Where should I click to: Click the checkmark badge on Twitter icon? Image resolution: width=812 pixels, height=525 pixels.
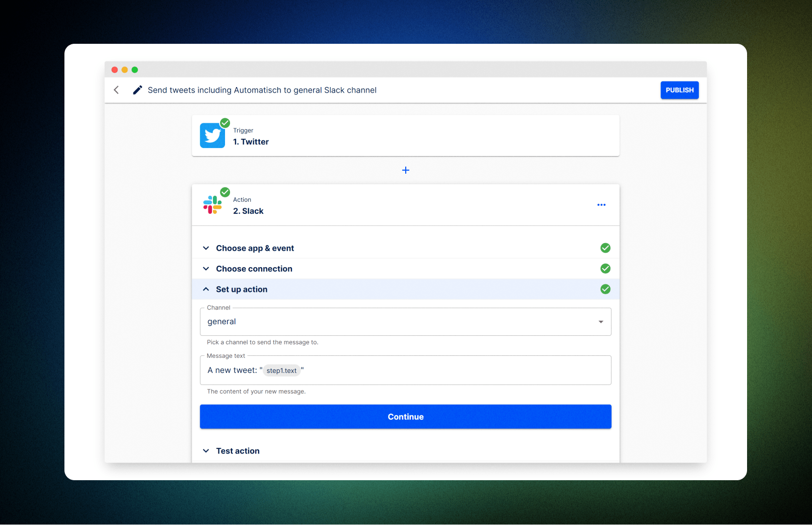225,123
